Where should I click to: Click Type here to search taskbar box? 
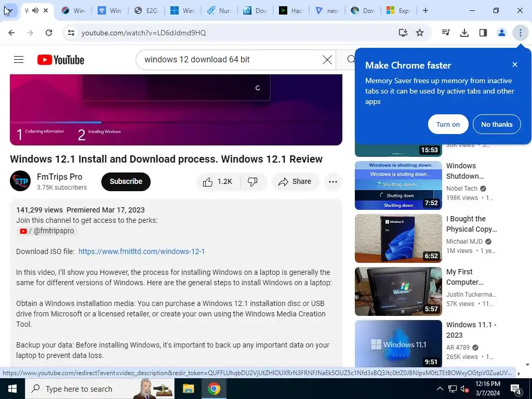(x=99, y=389)
